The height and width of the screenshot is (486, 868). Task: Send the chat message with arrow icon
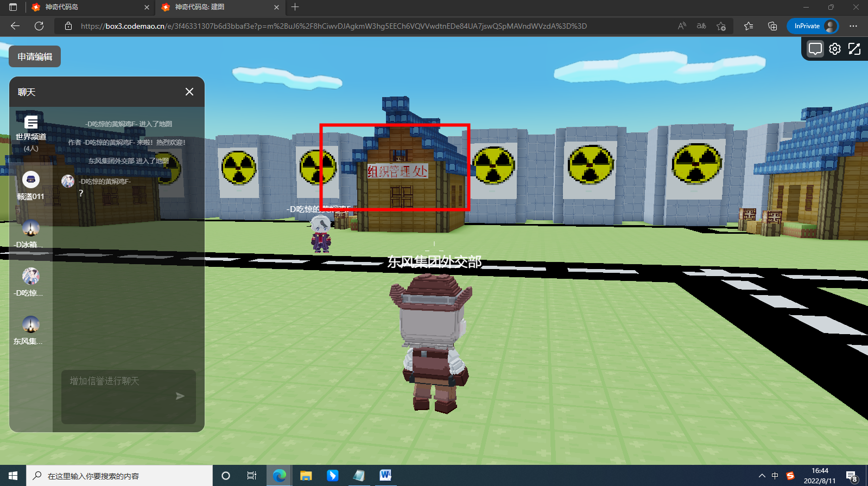pyautogui.click(x=180, y=397)
